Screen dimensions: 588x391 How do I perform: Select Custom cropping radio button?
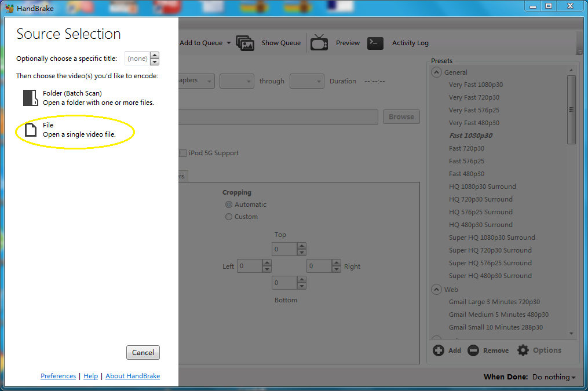coord(229,217)
